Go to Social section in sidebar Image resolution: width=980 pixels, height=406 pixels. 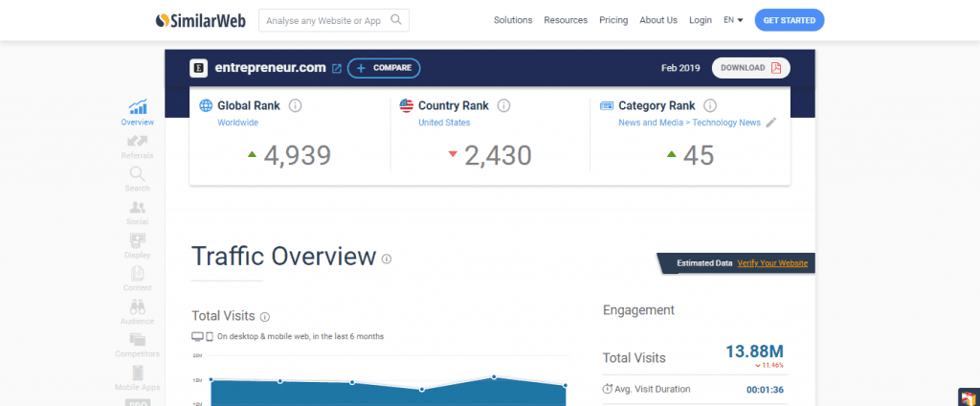click(137, 213)
